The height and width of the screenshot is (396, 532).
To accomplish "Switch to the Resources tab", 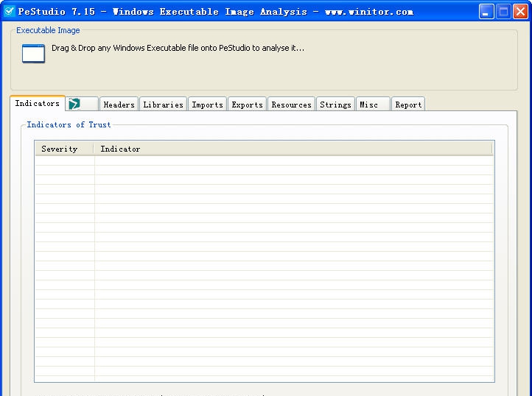I will (292, 105).
